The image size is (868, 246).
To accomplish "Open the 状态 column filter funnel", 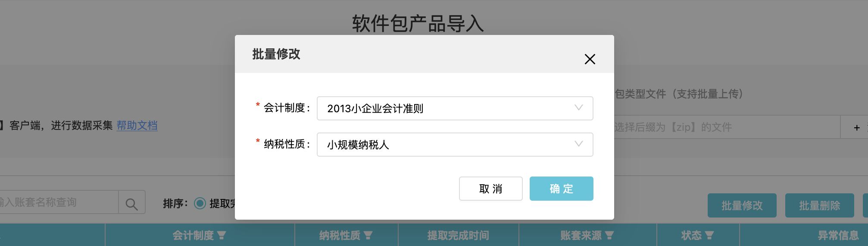I will 709,236.
